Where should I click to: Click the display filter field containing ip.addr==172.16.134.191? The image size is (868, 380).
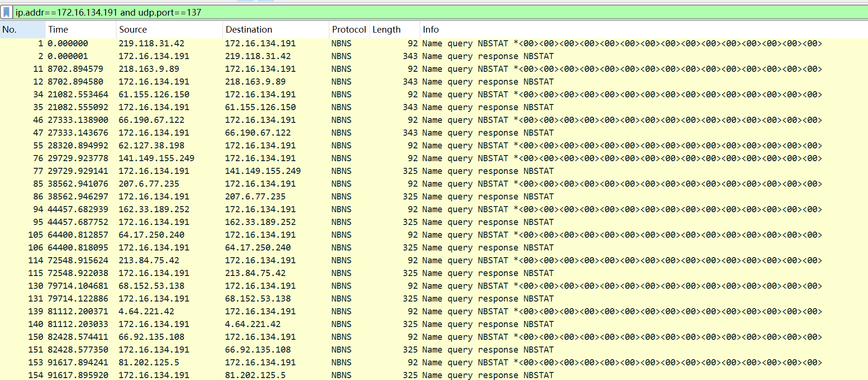pyautogui.click(x=440, y=12)
